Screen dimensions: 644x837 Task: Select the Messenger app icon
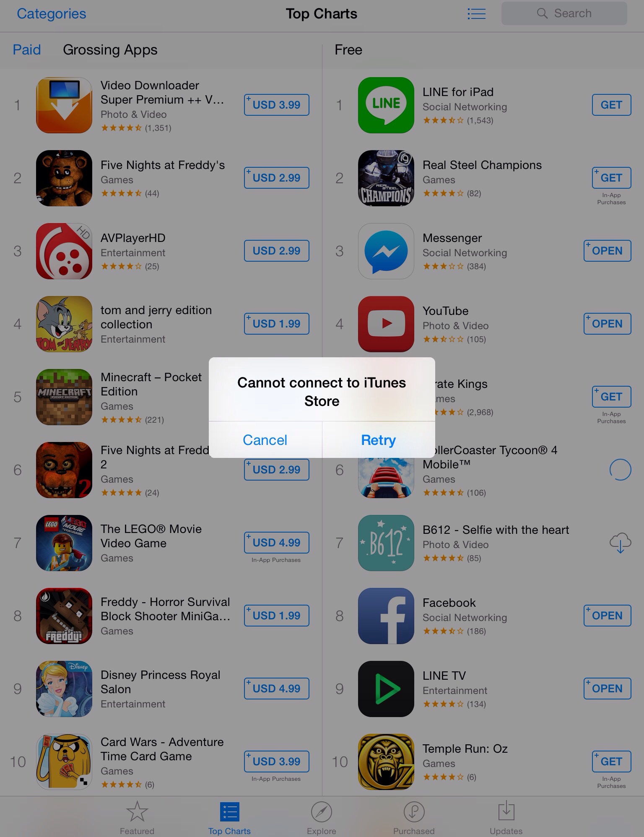tap(386, 251)
